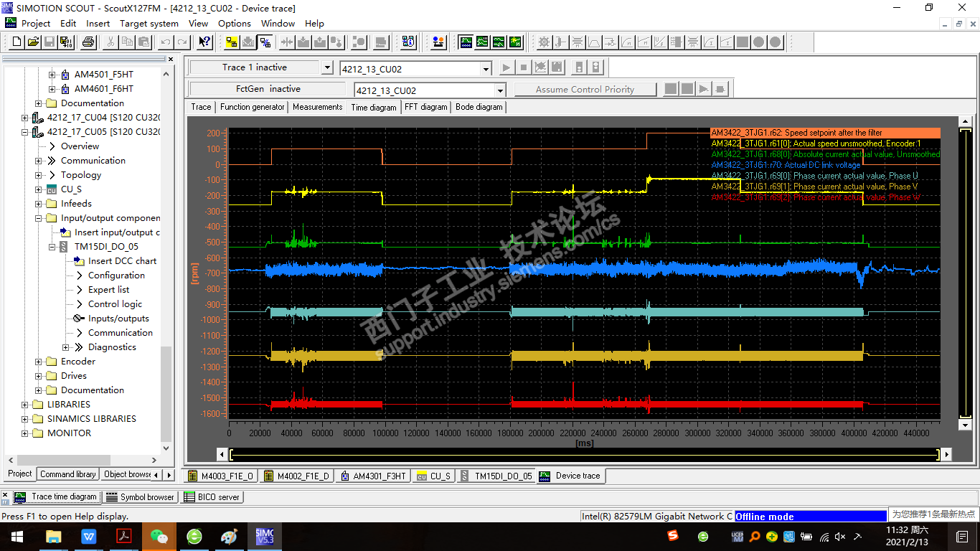
Task: Click the start trace play button
Action: (x=507, y=68)
